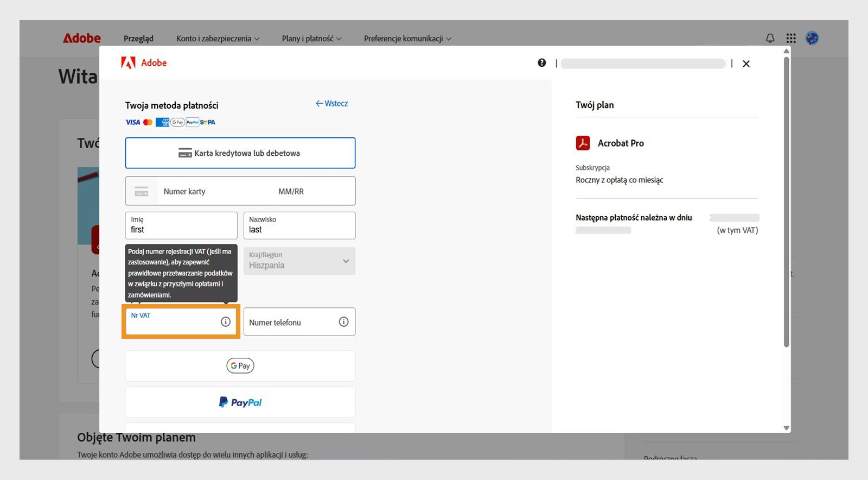Expand the Plany i płatność menu
Screen dimensions: 868x480
click(312, 39)
